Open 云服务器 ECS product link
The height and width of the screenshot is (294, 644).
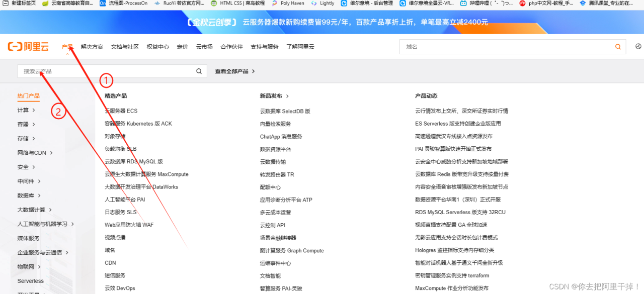click(121, 111)
